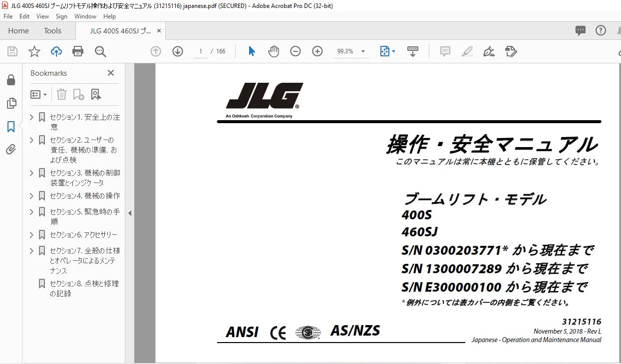This screenshot has width=621, height=364.
Task: Open the find text magnifier tool
Action: (100, 51)
